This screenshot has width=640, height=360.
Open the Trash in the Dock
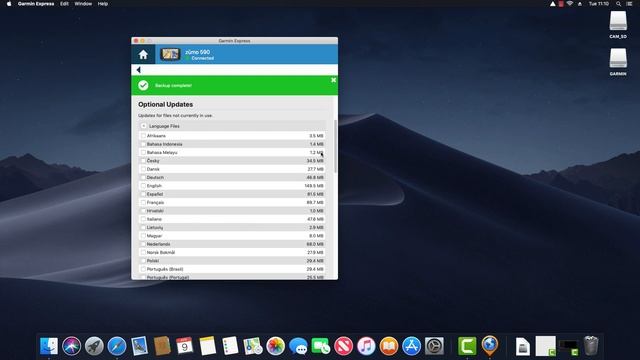[x=591, y=346]
